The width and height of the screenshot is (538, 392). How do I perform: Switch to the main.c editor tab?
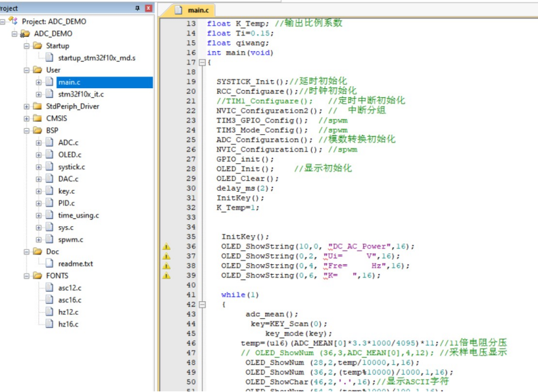198,10
